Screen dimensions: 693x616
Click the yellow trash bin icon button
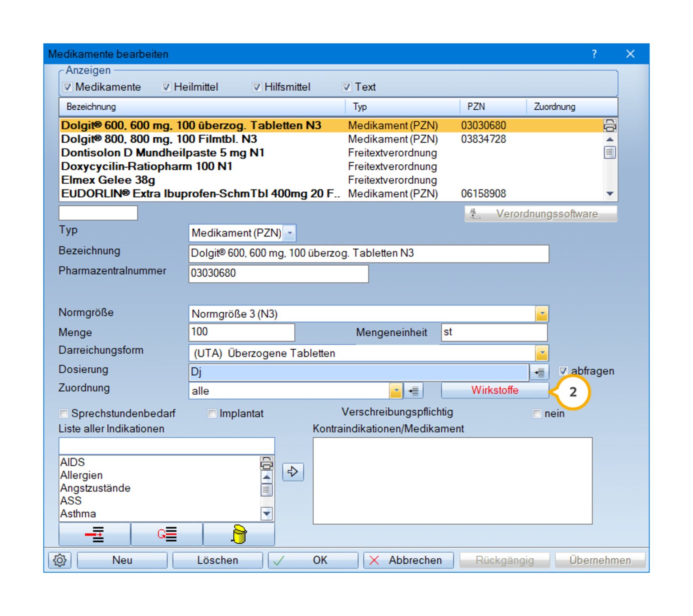(239, 534)
